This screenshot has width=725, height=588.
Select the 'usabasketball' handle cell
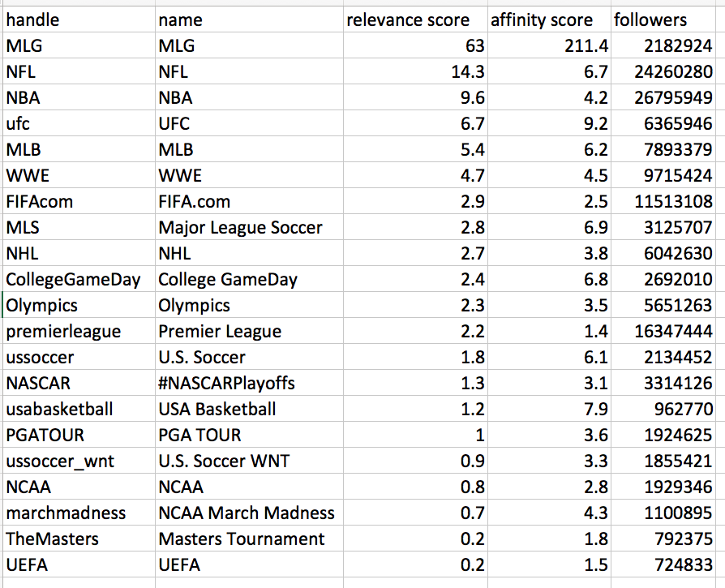79,409
